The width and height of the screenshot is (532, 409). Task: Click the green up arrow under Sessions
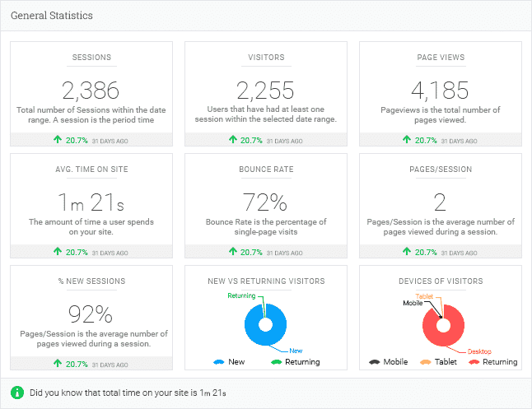pyautogui.click(x=58, y=139)
